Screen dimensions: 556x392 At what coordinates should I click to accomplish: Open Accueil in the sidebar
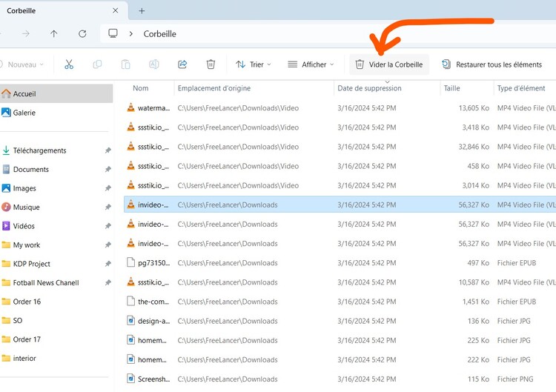56,93
